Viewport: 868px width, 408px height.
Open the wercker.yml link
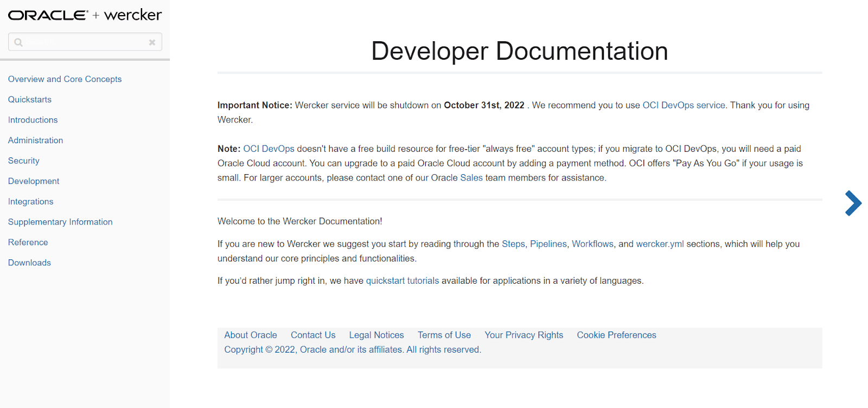point(660,244)
